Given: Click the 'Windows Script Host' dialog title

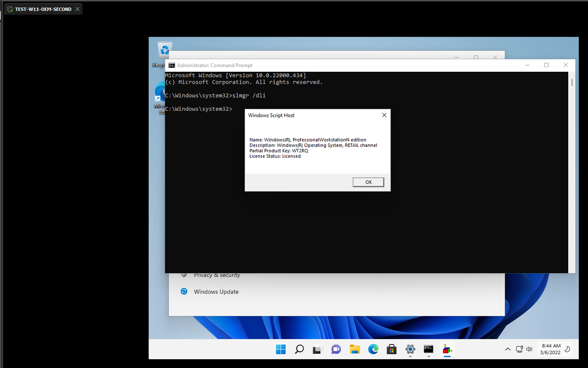Looking at the screenshot, I should [271, 115].
